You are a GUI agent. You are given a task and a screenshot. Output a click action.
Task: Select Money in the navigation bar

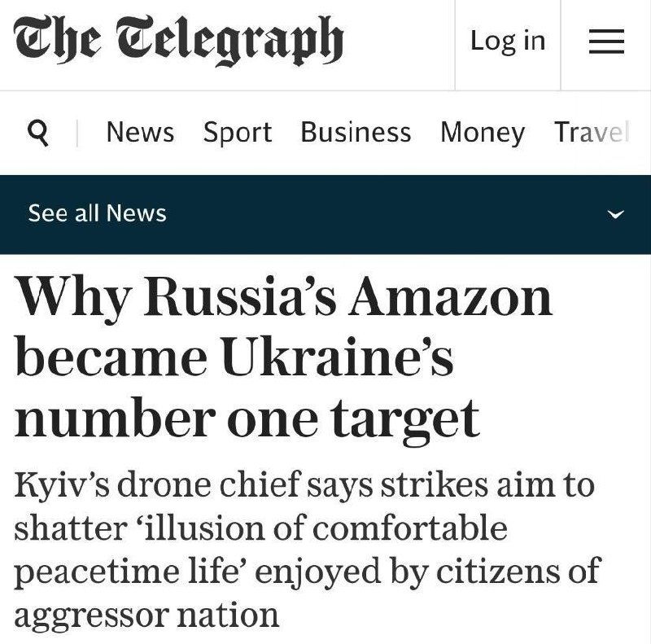[483, 133]
